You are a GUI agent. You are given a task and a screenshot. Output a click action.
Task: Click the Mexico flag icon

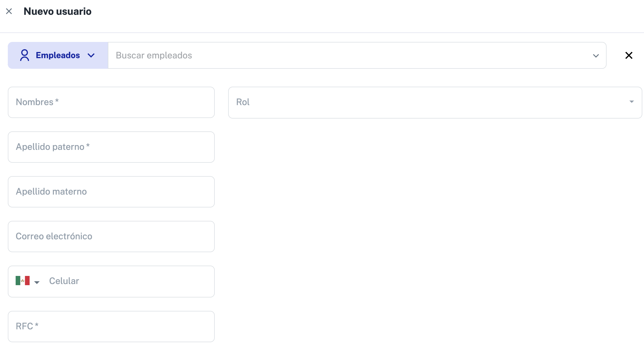(x=23, y=280)
